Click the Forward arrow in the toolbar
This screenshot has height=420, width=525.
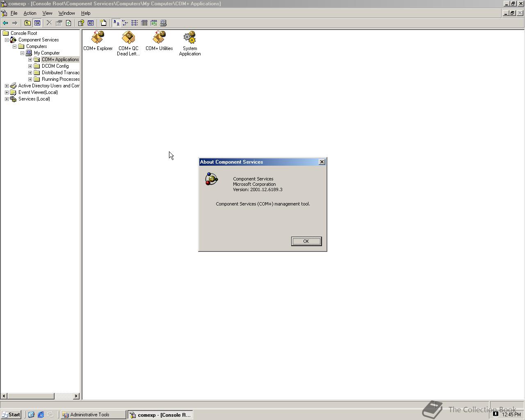pos(15,23)
